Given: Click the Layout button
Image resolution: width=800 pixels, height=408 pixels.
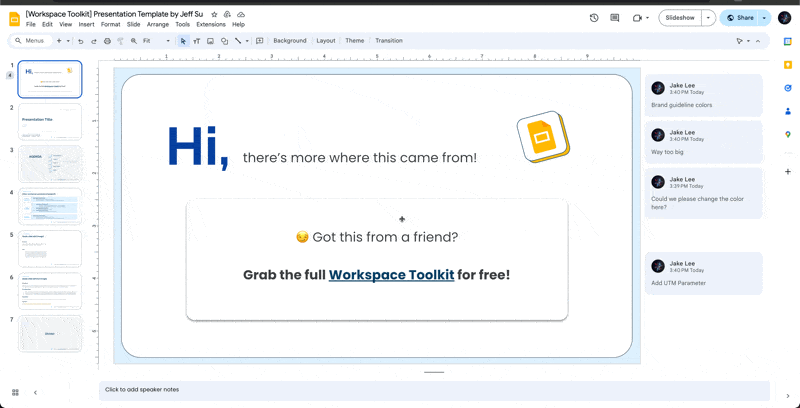Looking at the screenshot, I should click(326, 41).
